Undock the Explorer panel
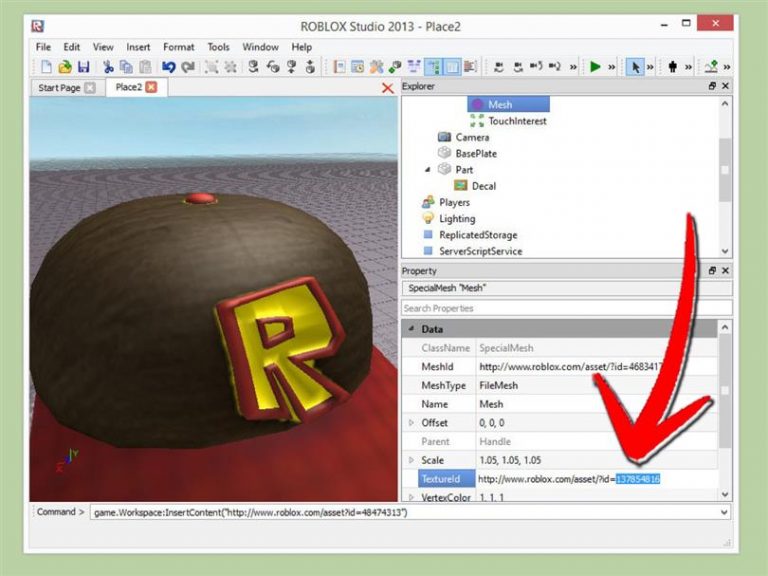Viewport: 768px width, 576px height. 712,86
